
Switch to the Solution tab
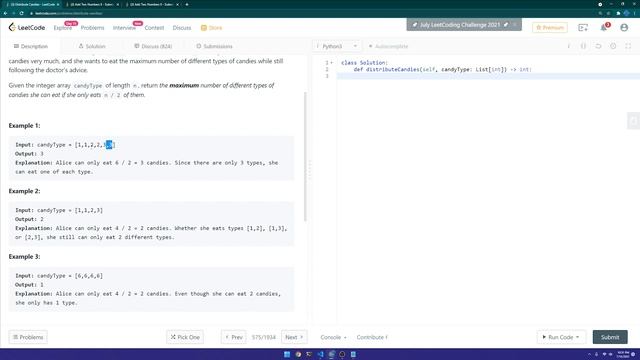pyautogui.click(x=92, y=46)
